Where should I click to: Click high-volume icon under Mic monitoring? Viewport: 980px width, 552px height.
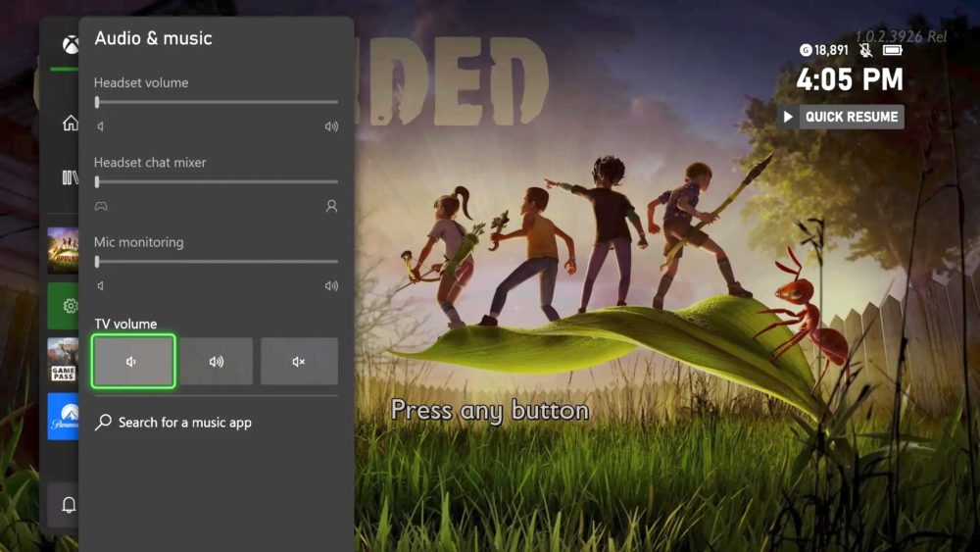331,285
